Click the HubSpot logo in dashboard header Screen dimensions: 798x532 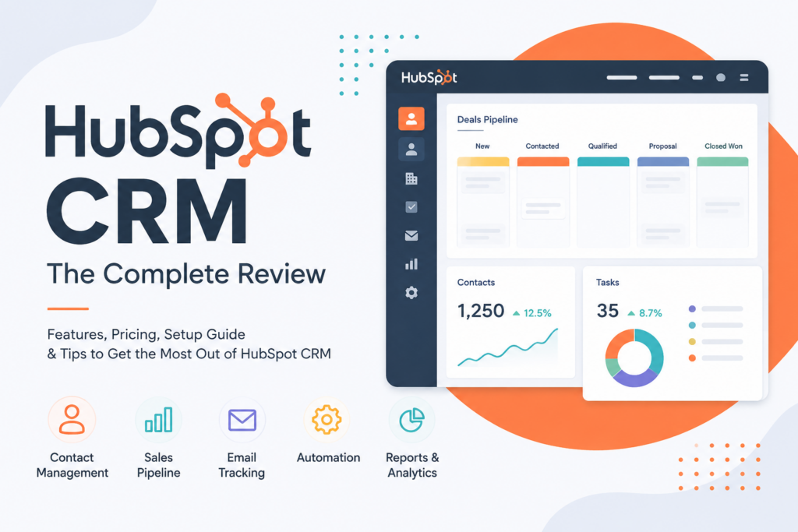point(429,77)
